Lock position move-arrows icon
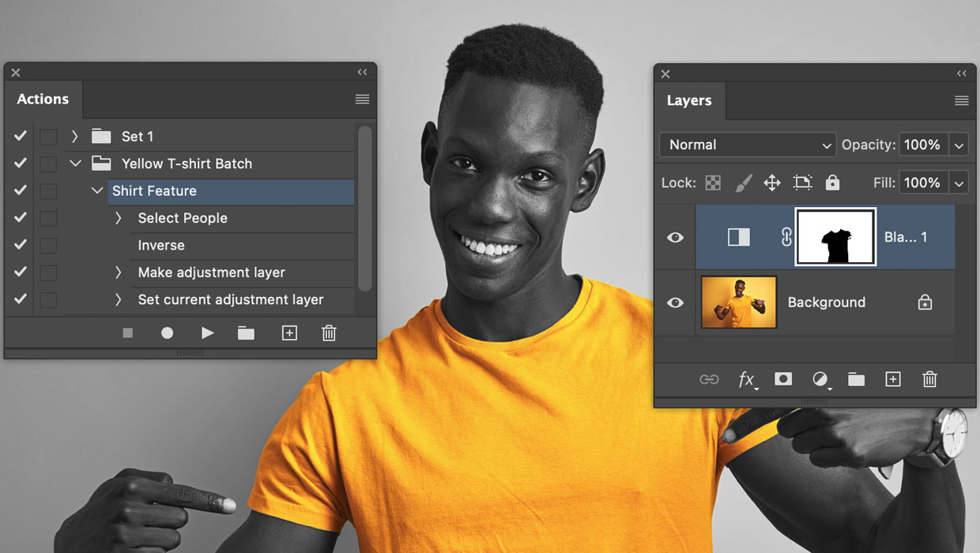 tap(772, 182)
